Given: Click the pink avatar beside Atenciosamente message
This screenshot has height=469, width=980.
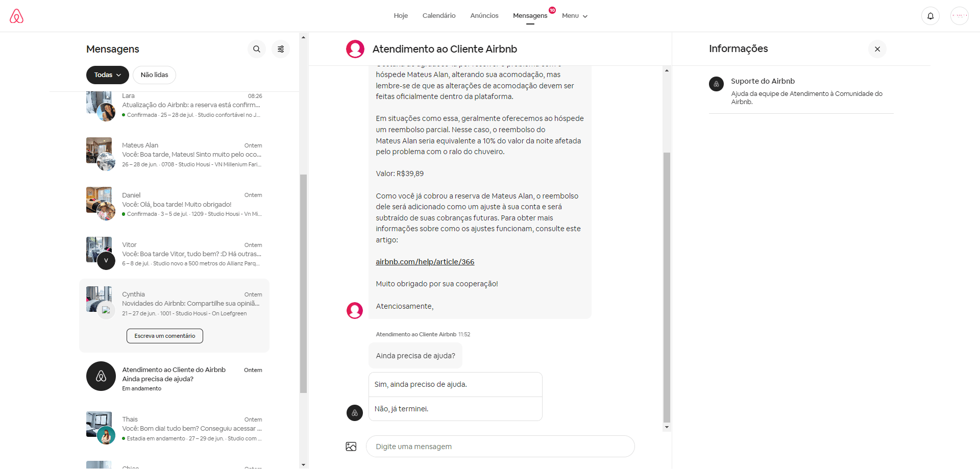Looking at the screenshot, I should [x=355, y=310].
